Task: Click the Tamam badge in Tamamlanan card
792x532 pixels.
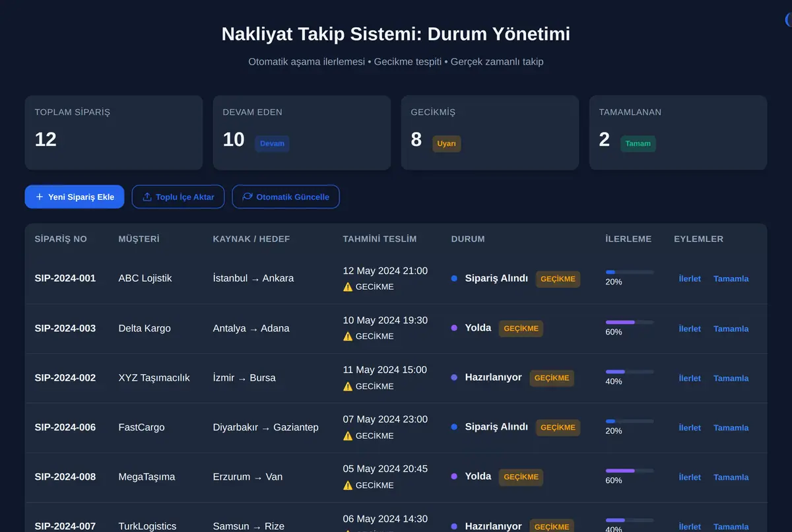Action: coord(638,143)
